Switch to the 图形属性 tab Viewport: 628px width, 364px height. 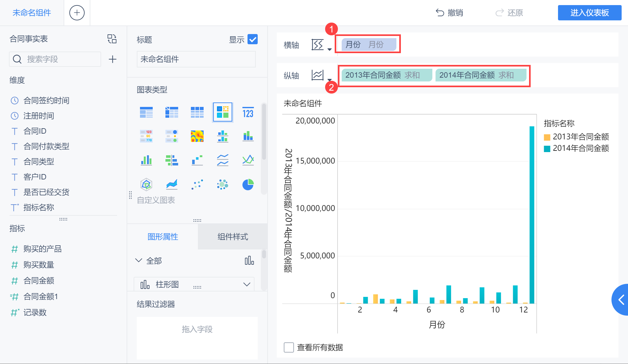coord(163,237)
